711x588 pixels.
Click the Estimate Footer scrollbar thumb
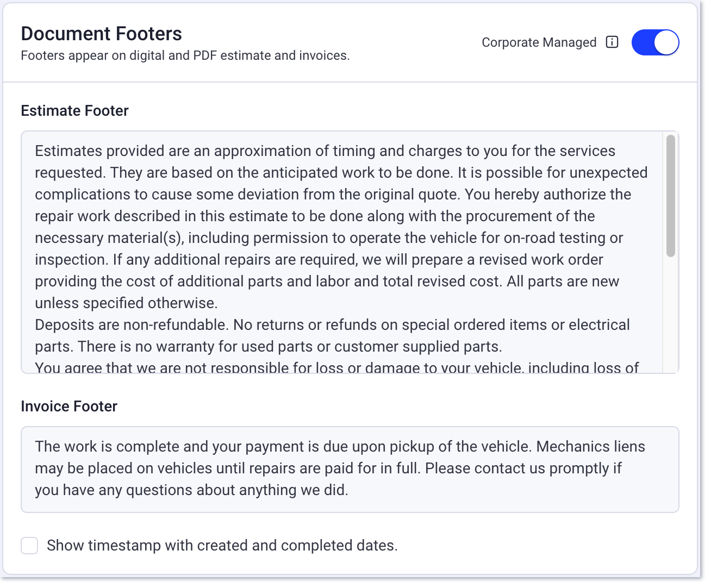click(x=671, y=196)
